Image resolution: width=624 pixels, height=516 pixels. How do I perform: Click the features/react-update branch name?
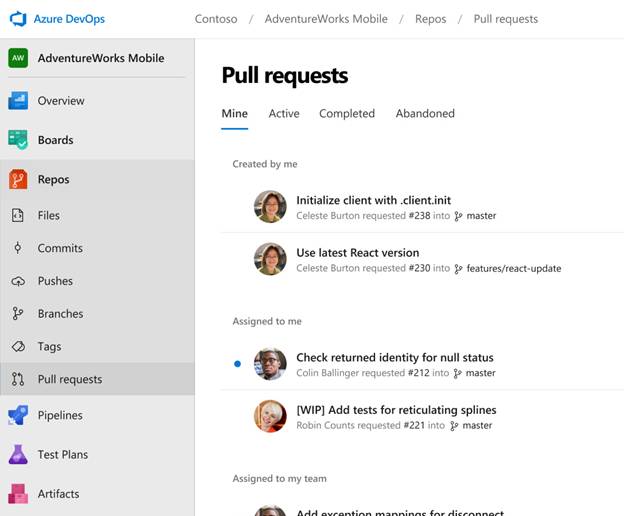[514, 269]
